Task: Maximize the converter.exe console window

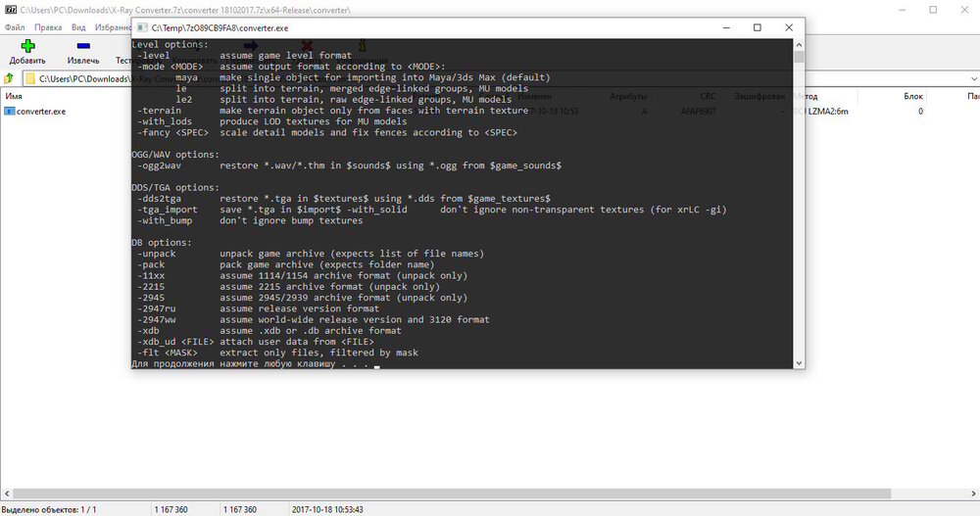Action: pyautogui.click(x=758, y=27)
